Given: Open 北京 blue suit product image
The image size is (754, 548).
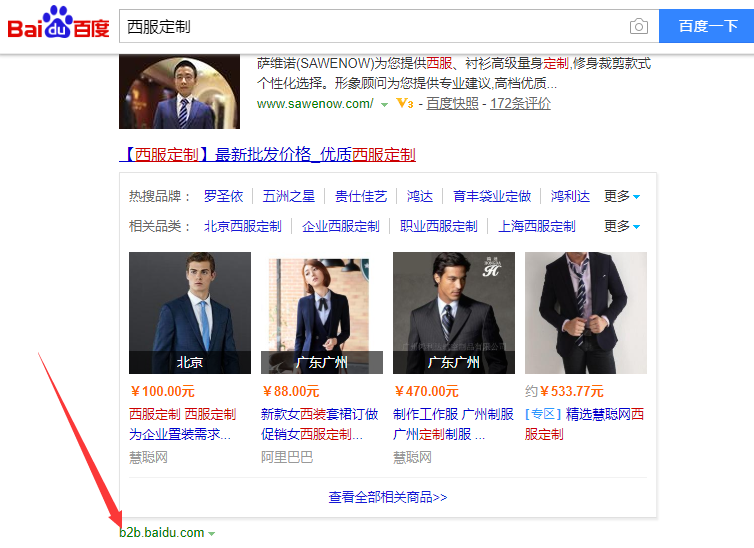Looking at the screenshot, I should click(190, 313).
